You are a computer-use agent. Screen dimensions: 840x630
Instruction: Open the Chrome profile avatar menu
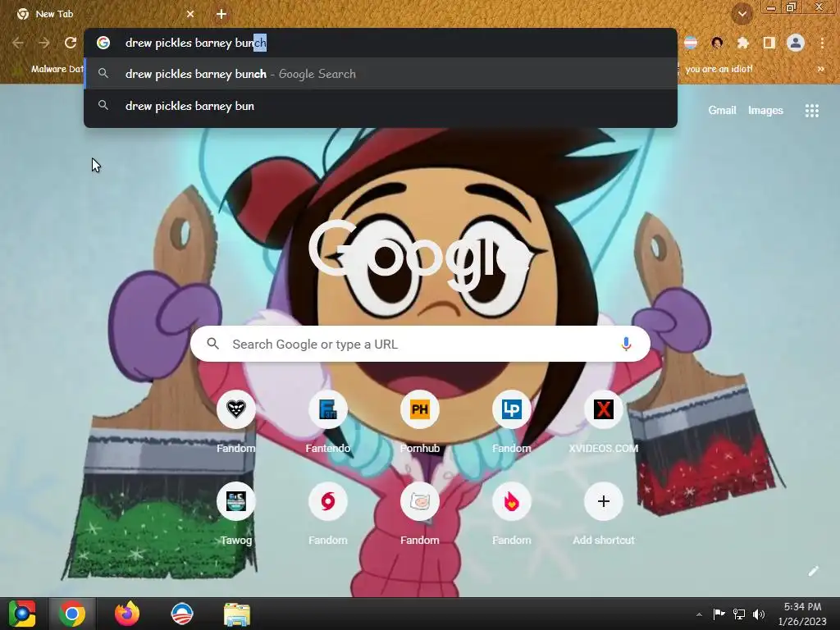(x=796, y=43)
